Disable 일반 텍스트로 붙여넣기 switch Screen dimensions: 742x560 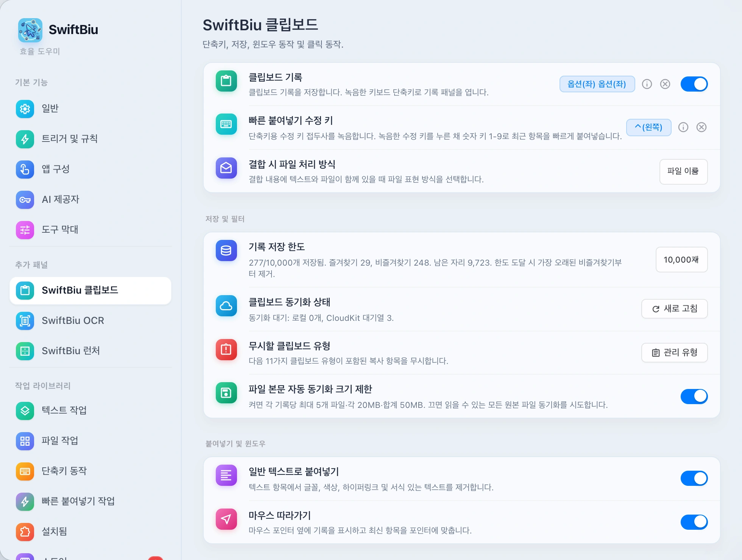point(694,478)
